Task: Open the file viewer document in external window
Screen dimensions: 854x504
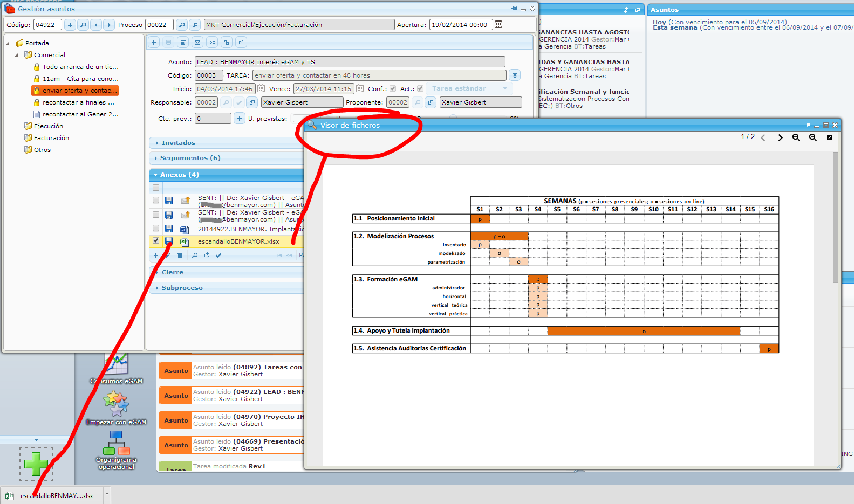Action: pos(829,137)
